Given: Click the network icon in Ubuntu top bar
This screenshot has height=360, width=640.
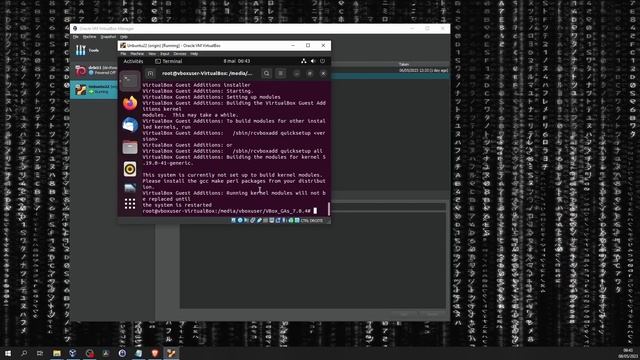Looking at the screenshot, I should 304,61.
